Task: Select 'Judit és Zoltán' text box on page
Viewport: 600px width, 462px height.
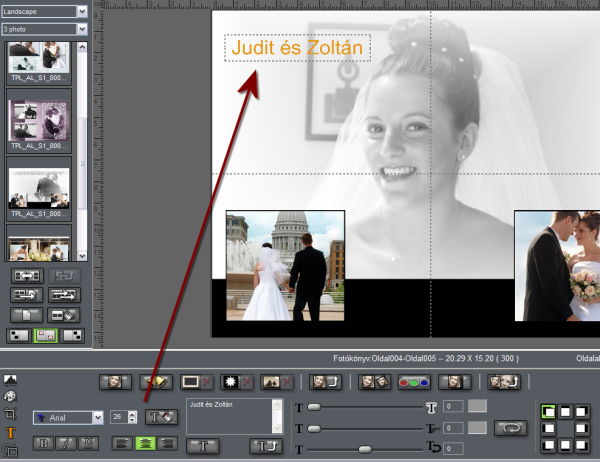Action: click(297, 48)
